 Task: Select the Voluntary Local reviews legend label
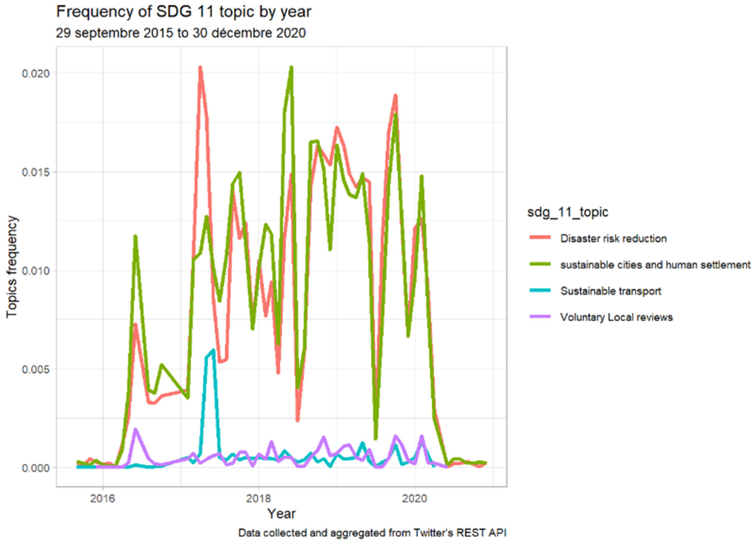(x=616, y=317)
